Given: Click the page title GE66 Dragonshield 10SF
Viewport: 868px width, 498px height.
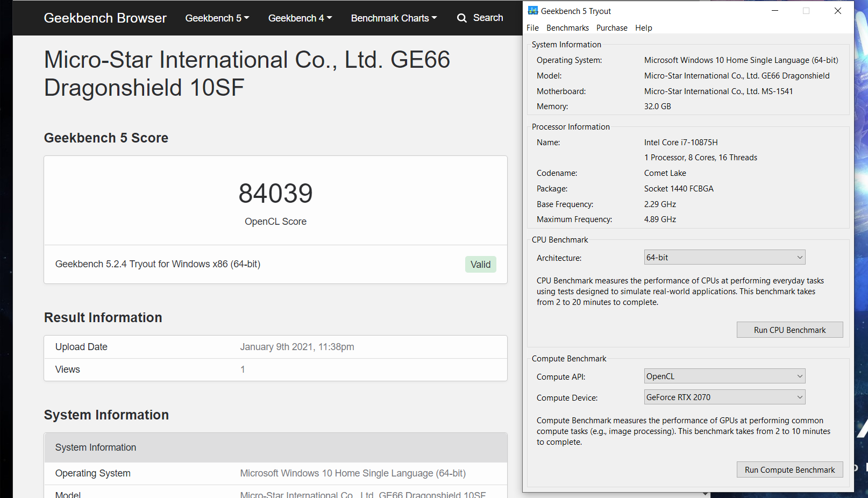Looking at the screenshot, I should pyautogui.click(x=247, y=74).
